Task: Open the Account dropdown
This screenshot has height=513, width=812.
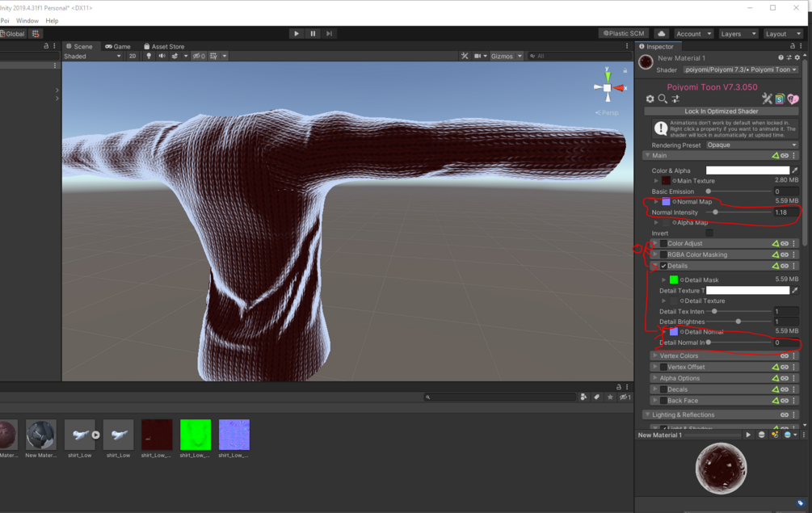Action: [x=693, y=34]
